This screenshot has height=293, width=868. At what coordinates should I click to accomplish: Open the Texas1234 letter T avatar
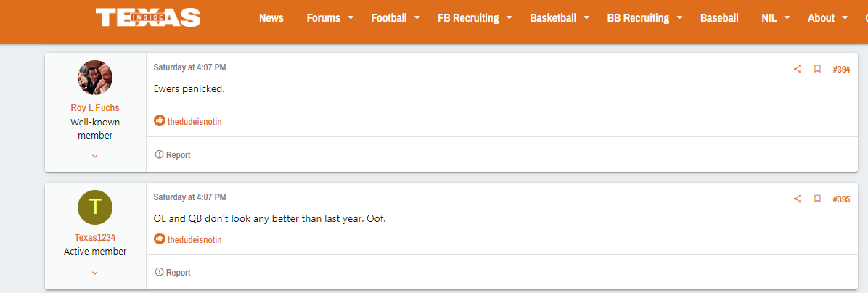click(95, 207)
